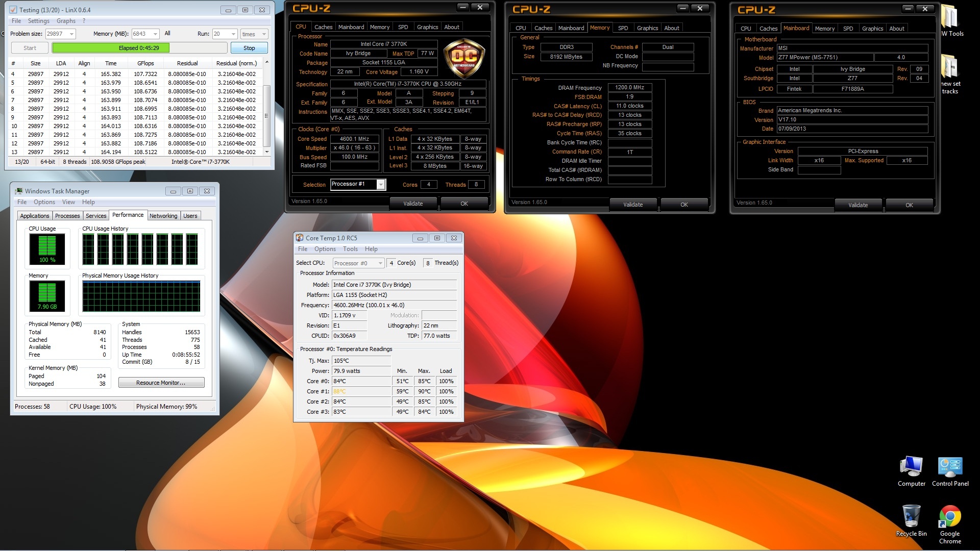Open the Run count dropdown in LinX
Screen dimensions: 980x551
click(233, 34)
